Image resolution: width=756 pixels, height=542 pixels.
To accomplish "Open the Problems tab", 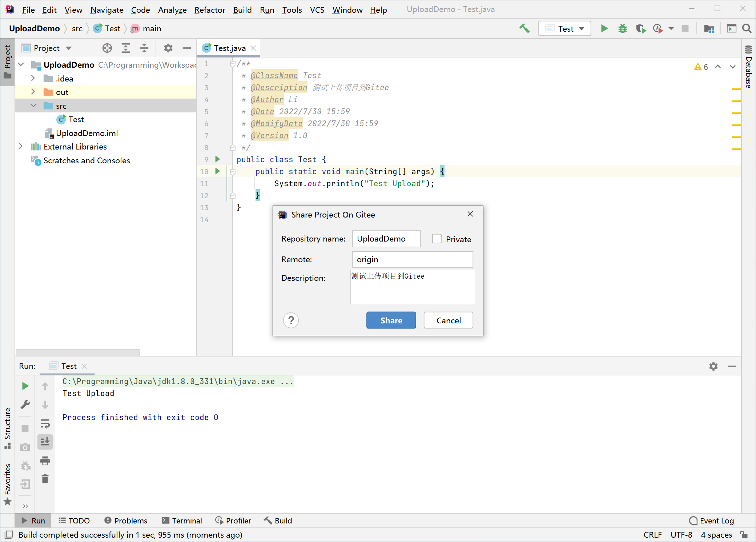I will coord(126,521).
